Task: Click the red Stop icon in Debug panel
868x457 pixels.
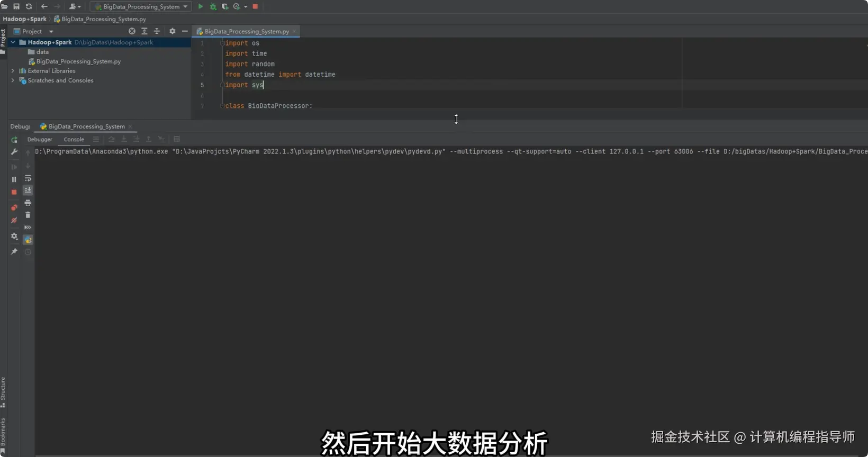Action: (x=14, y=193)
